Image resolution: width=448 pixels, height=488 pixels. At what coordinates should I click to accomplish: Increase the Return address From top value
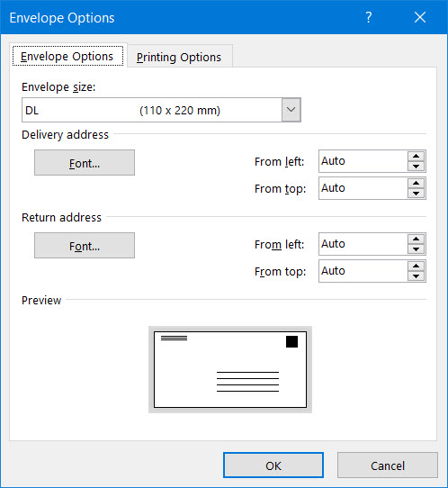pyautogui.click(x=417, y=266)
